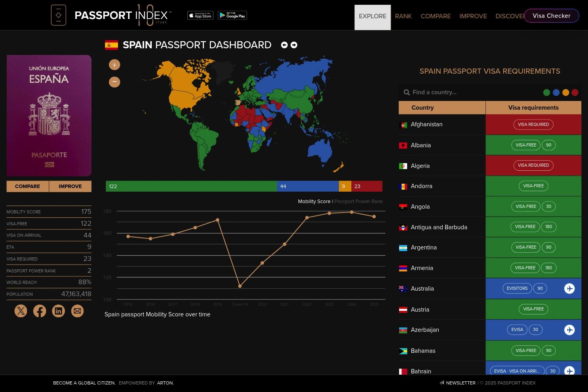Click the airplane icon in Australia row

(569, 289)
